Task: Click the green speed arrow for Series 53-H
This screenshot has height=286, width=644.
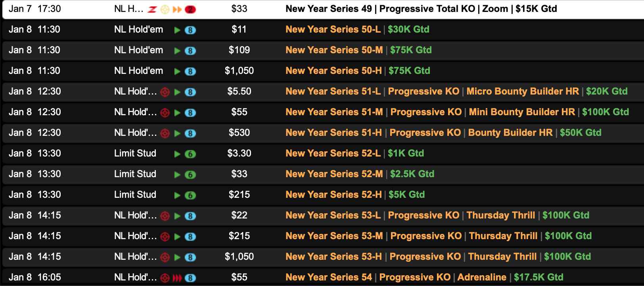Action: click(x=177, y=257)
